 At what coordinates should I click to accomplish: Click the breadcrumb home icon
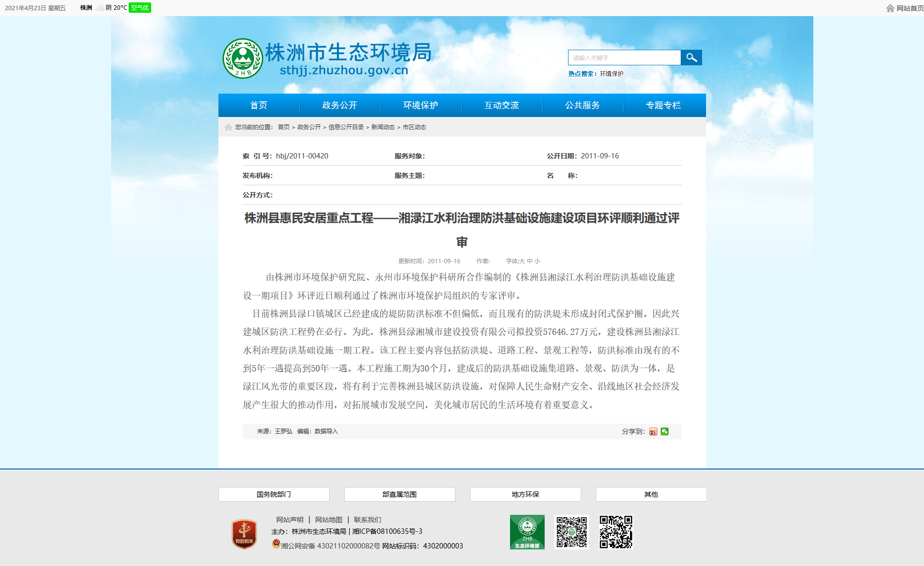(x=228, y=127)
